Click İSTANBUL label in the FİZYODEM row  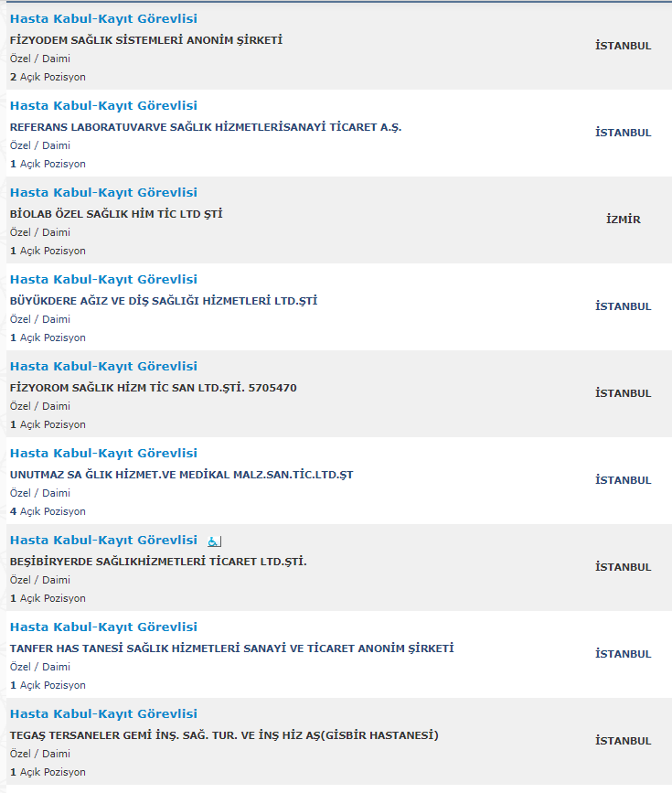coord(624,46)
